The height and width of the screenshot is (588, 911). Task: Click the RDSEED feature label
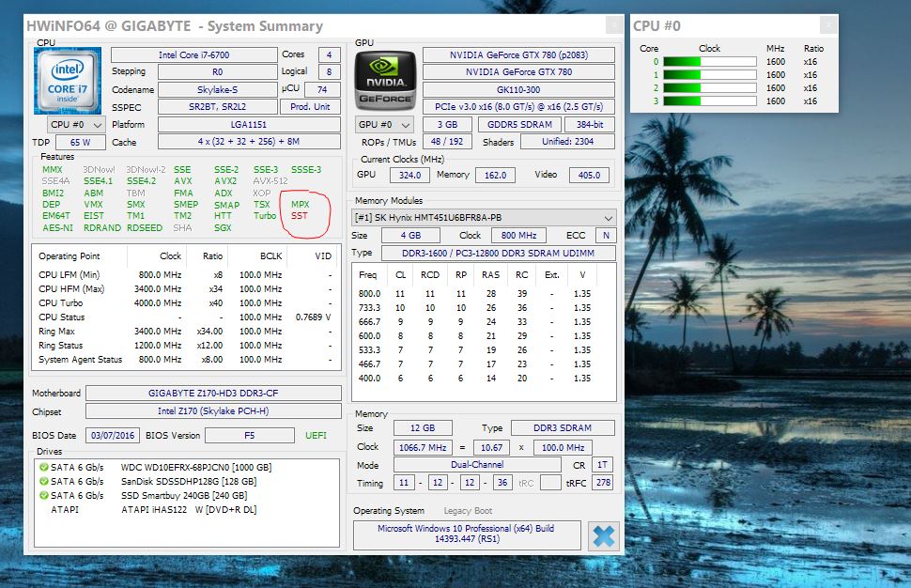coord(145,227)
